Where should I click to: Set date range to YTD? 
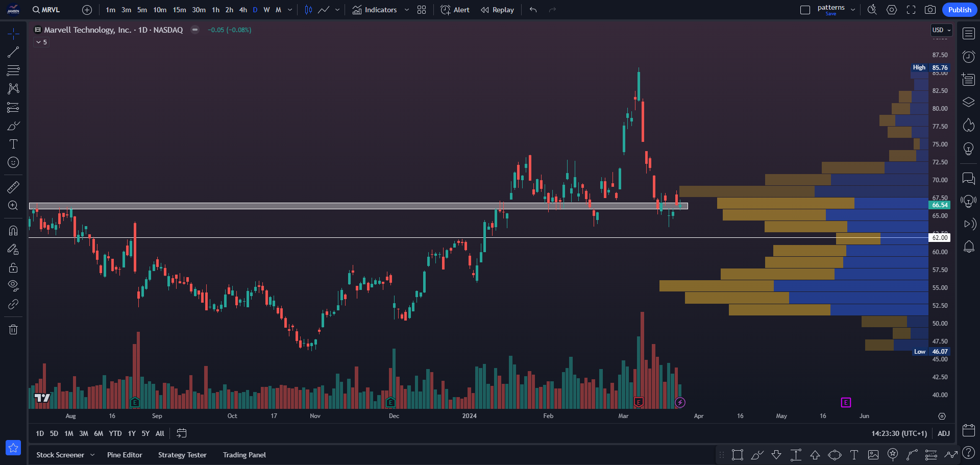point(115,433)
